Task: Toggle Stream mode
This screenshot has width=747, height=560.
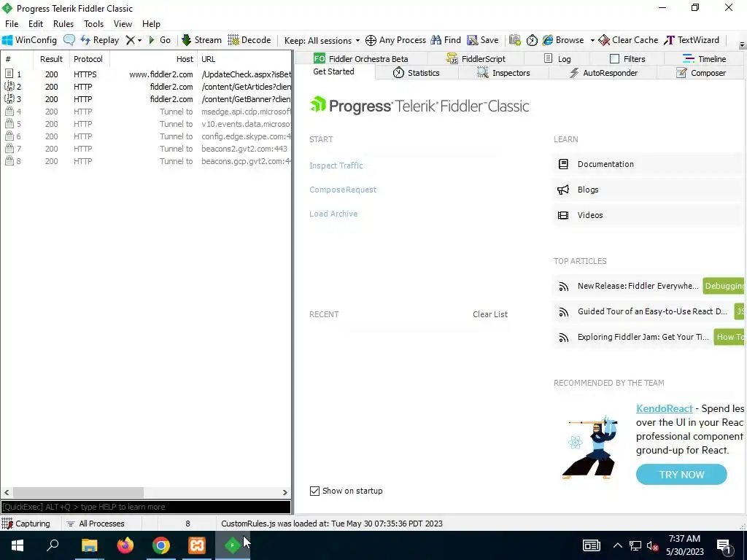Action: [201, 40]
